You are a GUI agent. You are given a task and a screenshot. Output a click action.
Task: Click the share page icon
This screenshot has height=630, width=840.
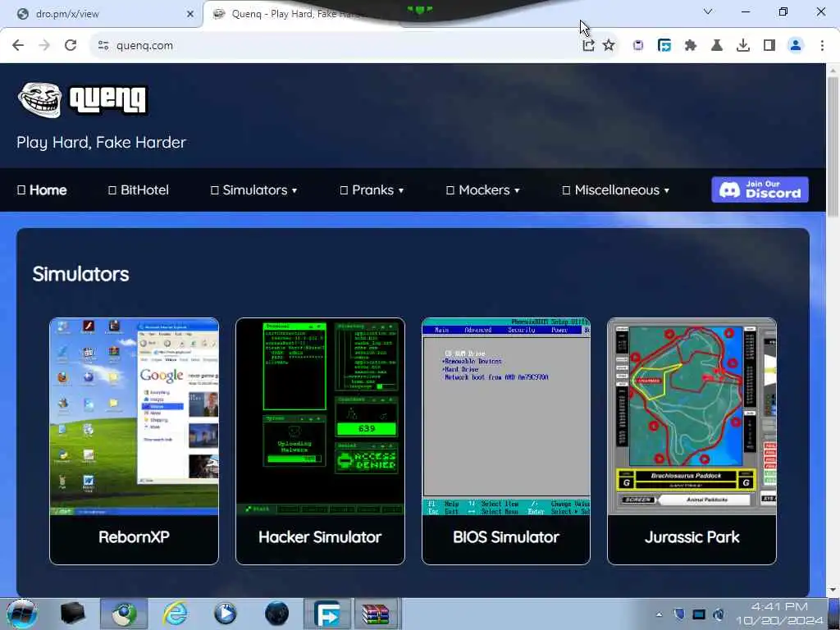coord(588,46)
